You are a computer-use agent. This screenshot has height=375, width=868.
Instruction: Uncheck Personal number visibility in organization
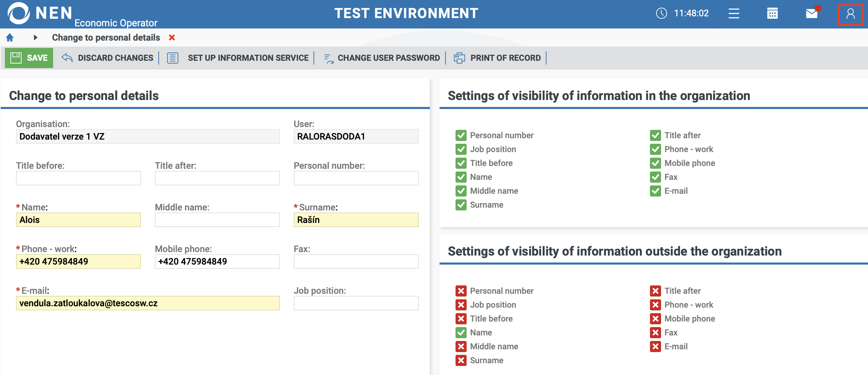[461, 135]
